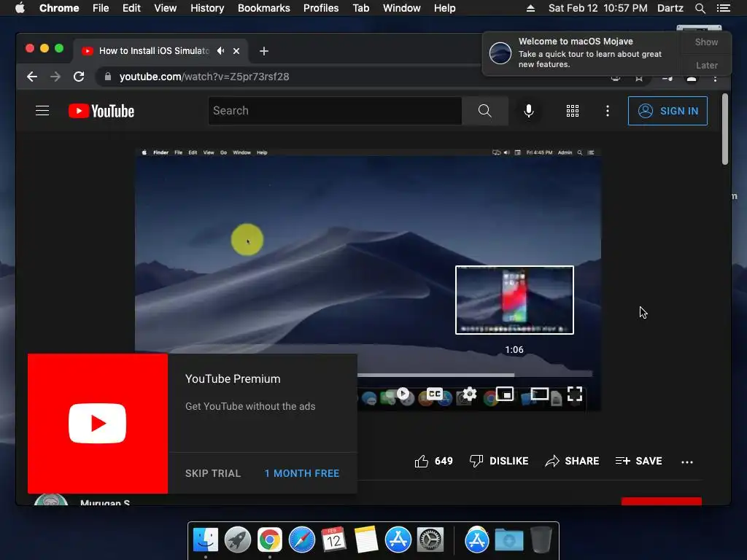Like the video with thumbs up 649
Screen dimensions: 747x560
(x=433, y=461)
